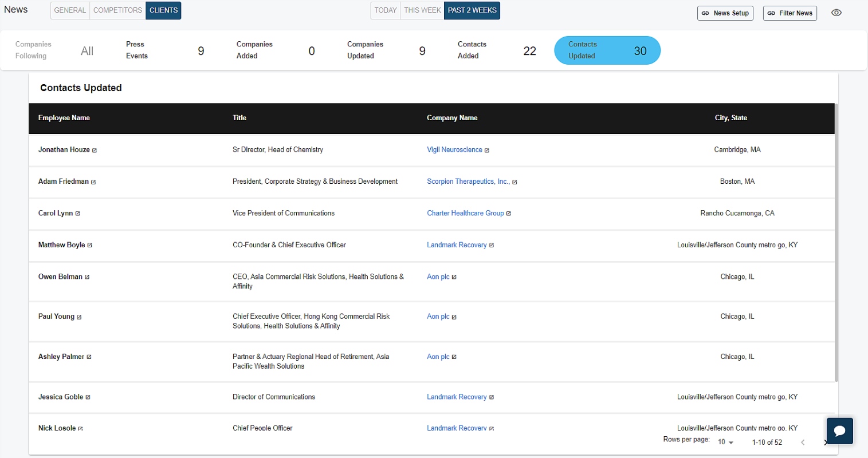Select the Clients news tab
The image size is (868, 458).
(x=163, y=10)
